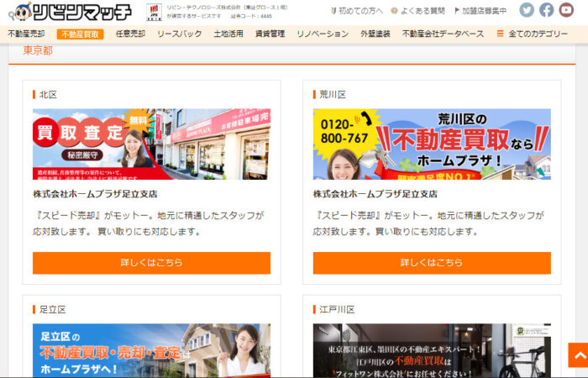Screen dimensions: 588x378
Task: Open the リビンマッチ logo home link
Action: point(70,12)
